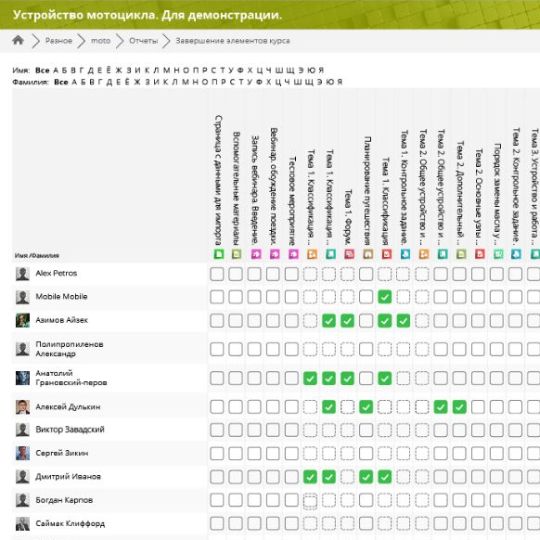Click Алексей Дулькин's avatar thumbnail
The height and width of the screenshot is (540, 540).
pos(23,407)
